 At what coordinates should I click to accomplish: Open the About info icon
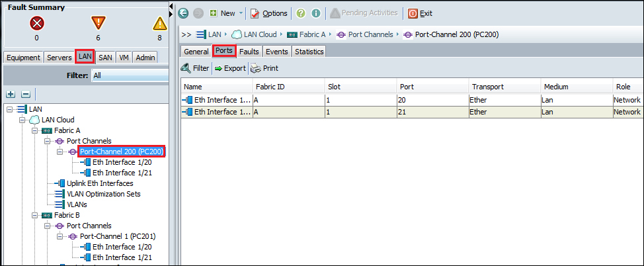click(315, 13)
